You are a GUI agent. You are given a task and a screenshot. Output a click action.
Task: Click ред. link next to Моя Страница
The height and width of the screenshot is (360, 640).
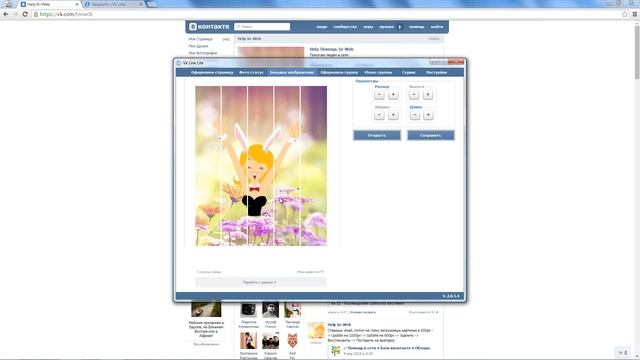coord(226,39)
